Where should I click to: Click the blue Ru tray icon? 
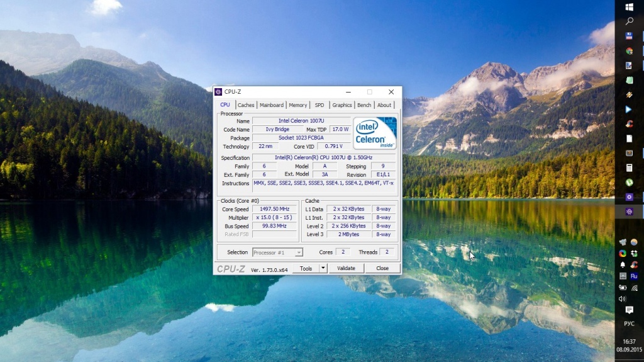click(634, 276)
